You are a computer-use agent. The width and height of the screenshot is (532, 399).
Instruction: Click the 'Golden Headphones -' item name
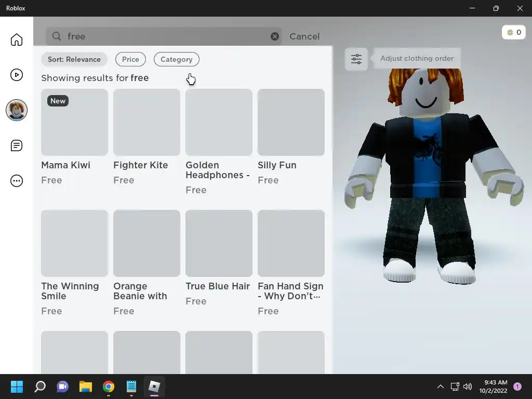[x=218, y=170]
